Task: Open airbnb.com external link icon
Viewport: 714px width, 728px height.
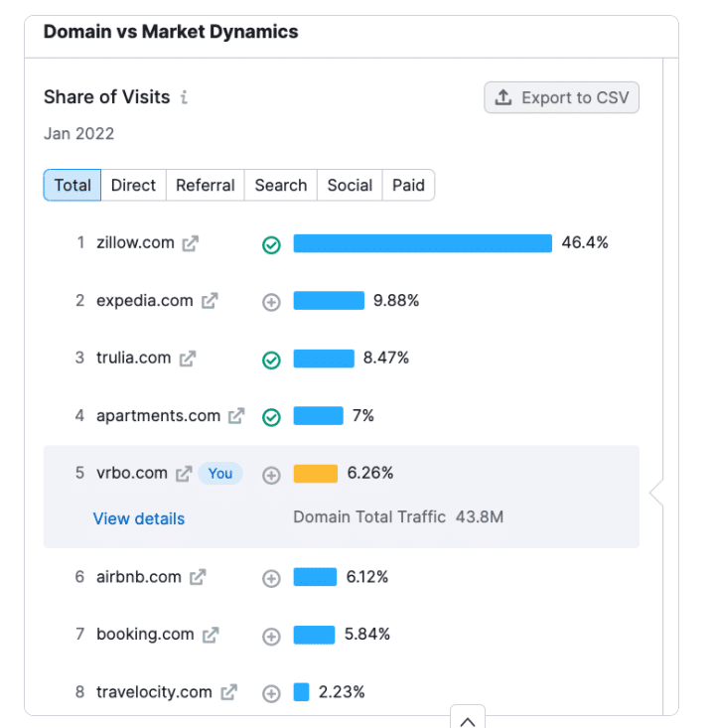Action: [198, 577]
